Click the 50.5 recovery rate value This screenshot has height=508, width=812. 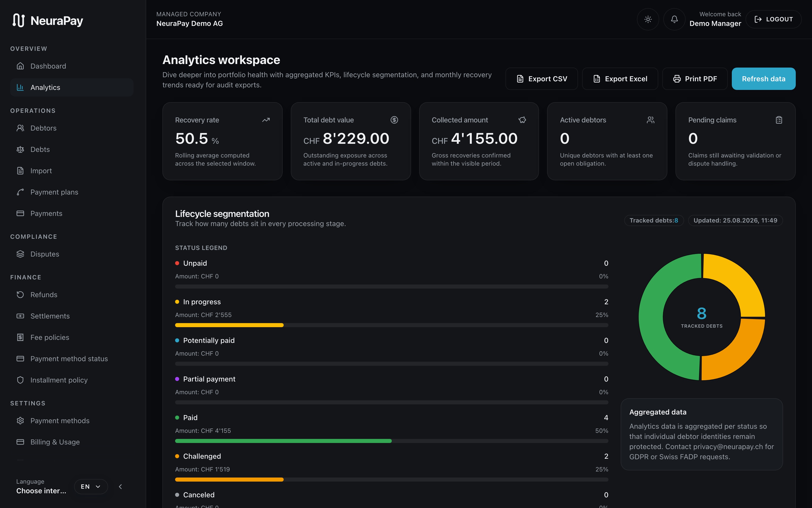(x=192, y=138)
